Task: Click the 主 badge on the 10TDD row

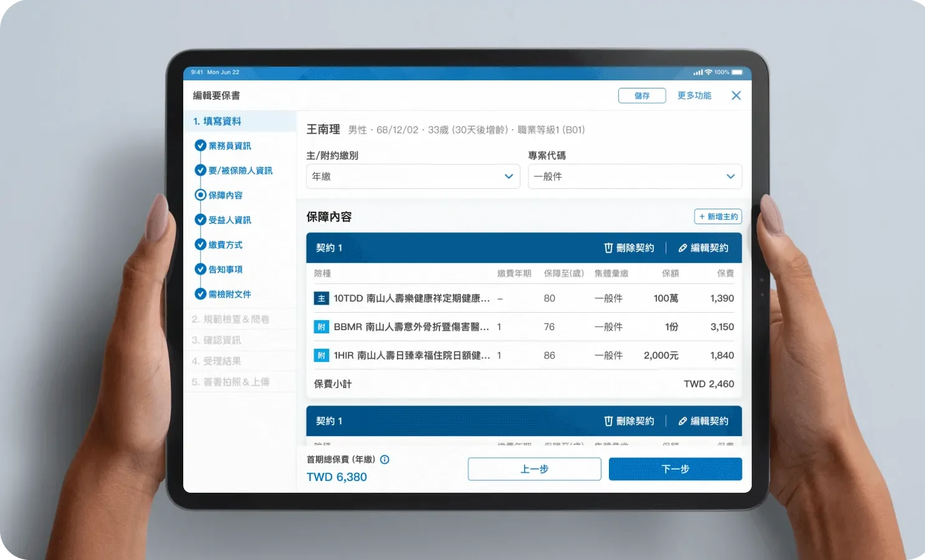Action: pos(322,298)
